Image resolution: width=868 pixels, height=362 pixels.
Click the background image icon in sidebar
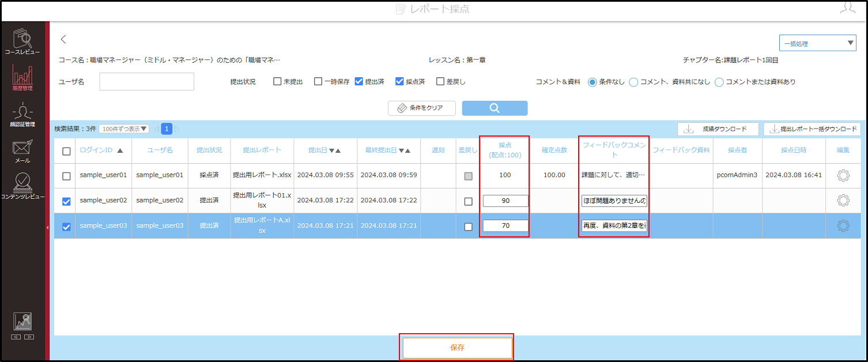pos(22,322)
